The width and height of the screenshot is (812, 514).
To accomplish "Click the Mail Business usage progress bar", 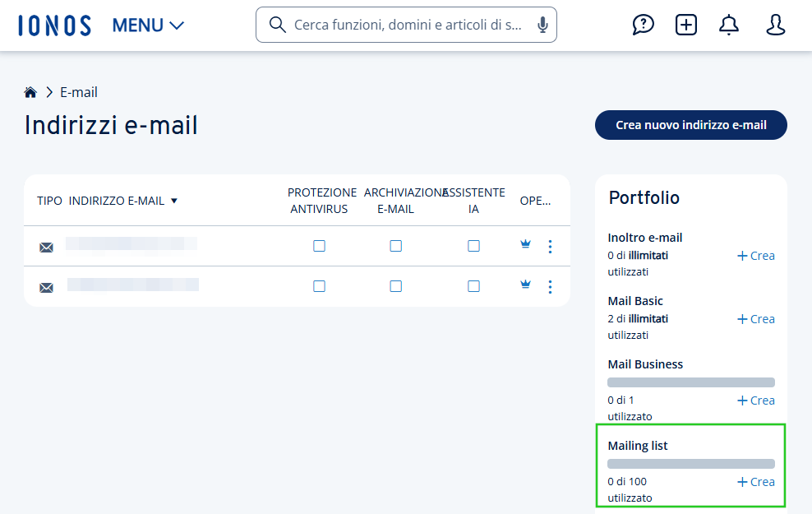I will coord(690,382).
